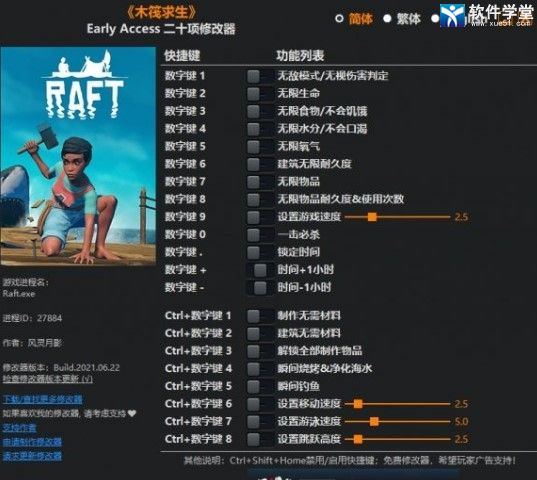Click the 设置游泳速度 slider handle
Screen dimensions: 537x480
[x=374, y=421]
